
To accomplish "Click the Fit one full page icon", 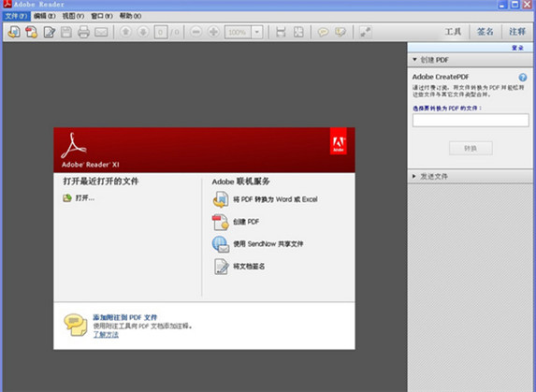I will coord(298,32).
